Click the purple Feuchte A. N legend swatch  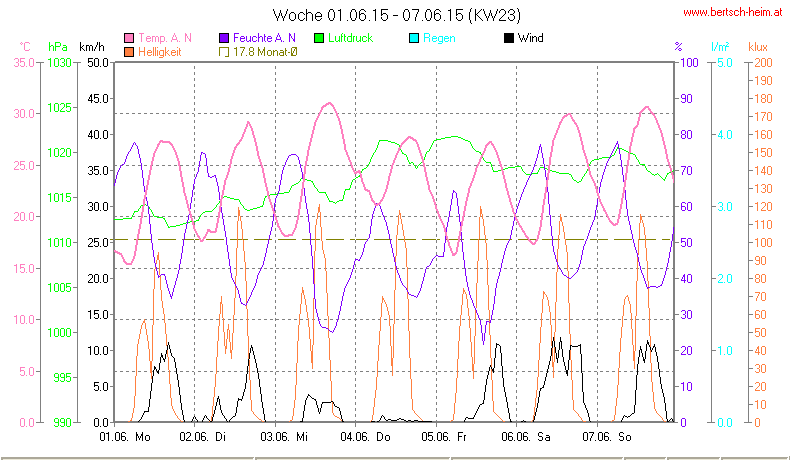pos(224,38)
